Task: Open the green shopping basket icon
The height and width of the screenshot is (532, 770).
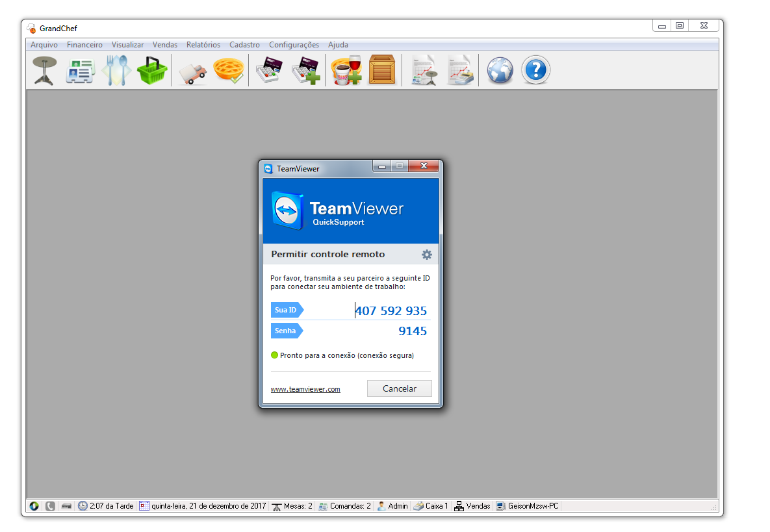Action: click(151, 70)
